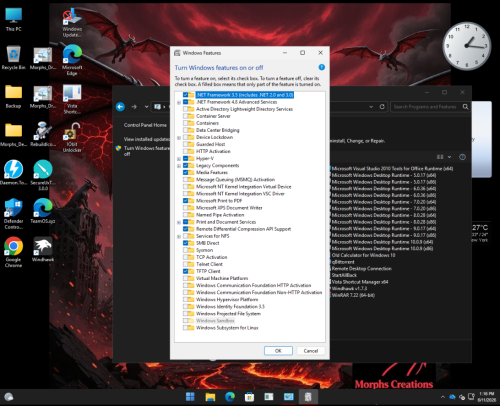Expand the Device Lockdown node

tap(179, 138)
